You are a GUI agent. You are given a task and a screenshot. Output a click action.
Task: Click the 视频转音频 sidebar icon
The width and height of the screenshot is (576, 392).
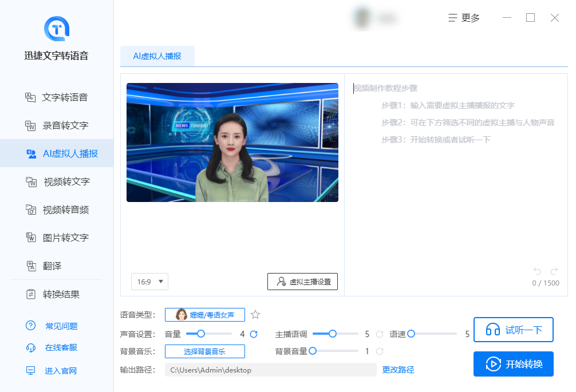pos(31,209)
